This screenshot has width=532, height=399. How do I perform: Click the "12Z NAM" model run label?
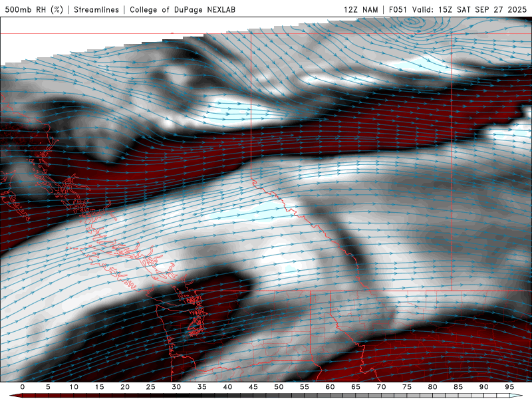[x=360, y=9]
